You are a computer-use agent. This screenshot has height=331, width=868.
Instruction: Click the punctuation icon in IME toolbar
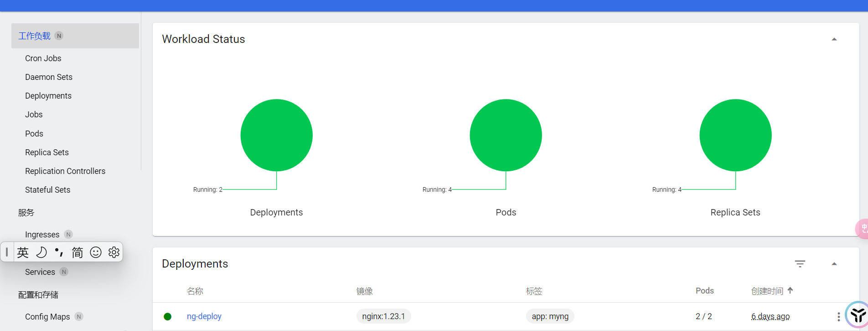[59, 252]
